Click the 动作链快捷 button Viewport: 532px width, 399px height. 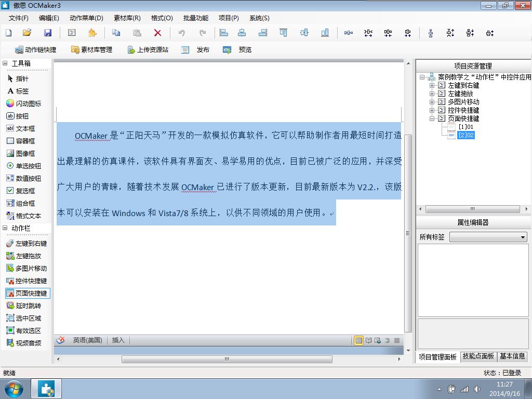(36, 49)
